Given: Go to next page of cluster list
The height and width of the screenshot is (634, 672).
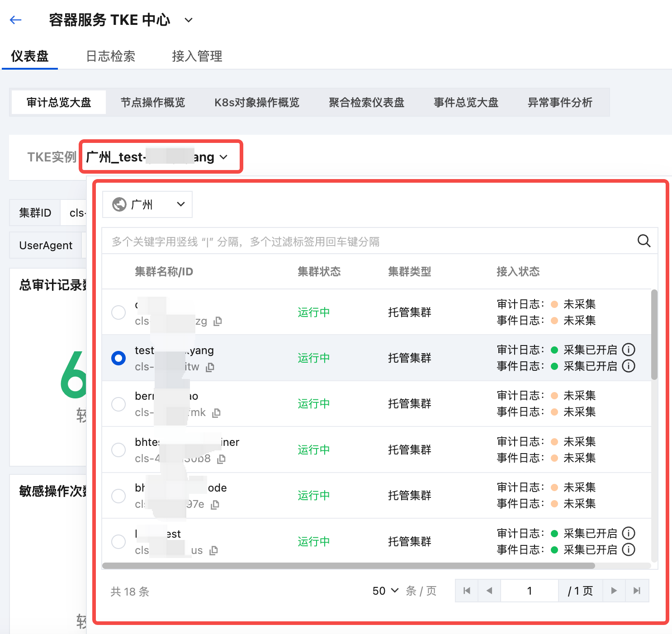Looking at the screenshot, I should (x=614, y=591).
